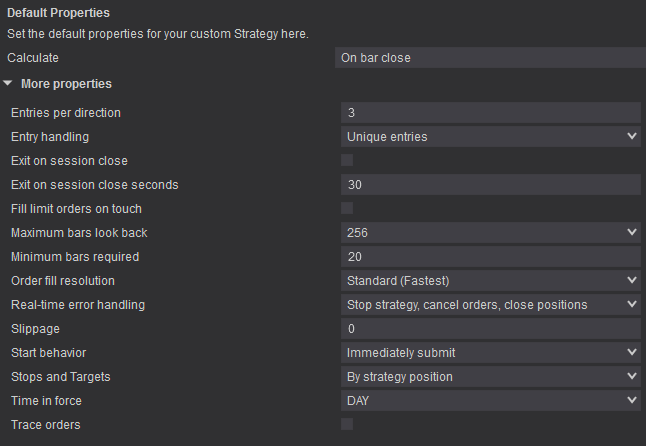Click Exit on session close seconds field

(x=490, y=184)
